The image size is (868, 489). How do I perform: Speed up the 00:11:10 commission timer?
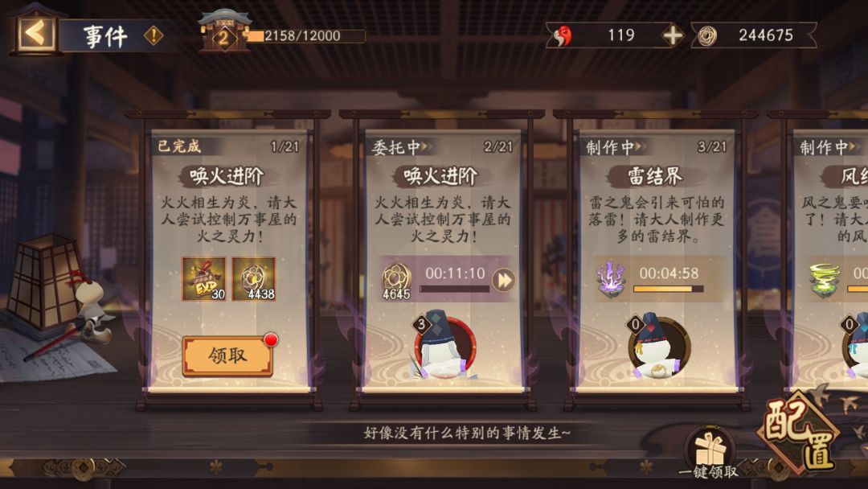(504, 280)
